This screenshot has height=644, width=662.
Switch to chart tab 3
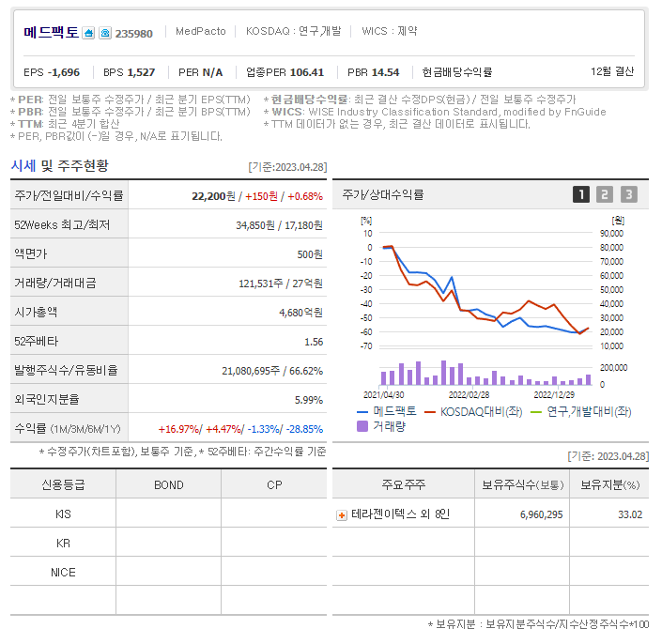coord(628,194)
